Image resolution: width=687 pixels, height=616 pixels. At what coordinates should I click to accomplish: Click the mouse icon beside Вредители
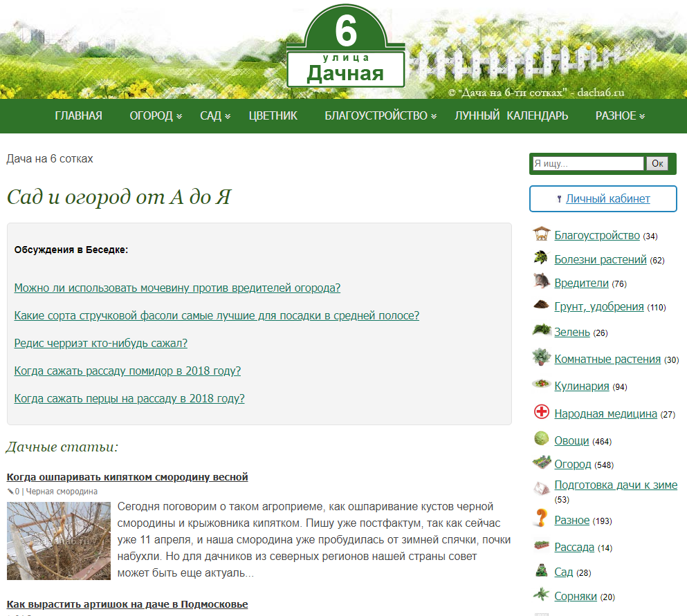point(541,281)
